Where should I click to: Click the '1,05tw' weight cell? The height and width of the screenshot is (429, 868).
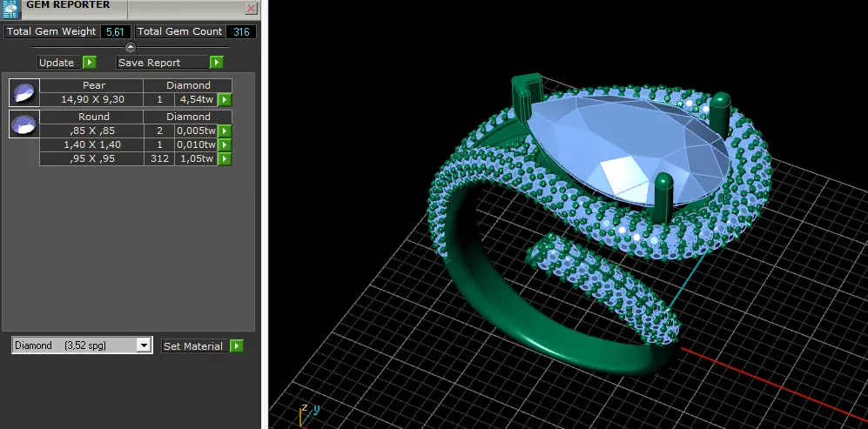pos(196,159)
